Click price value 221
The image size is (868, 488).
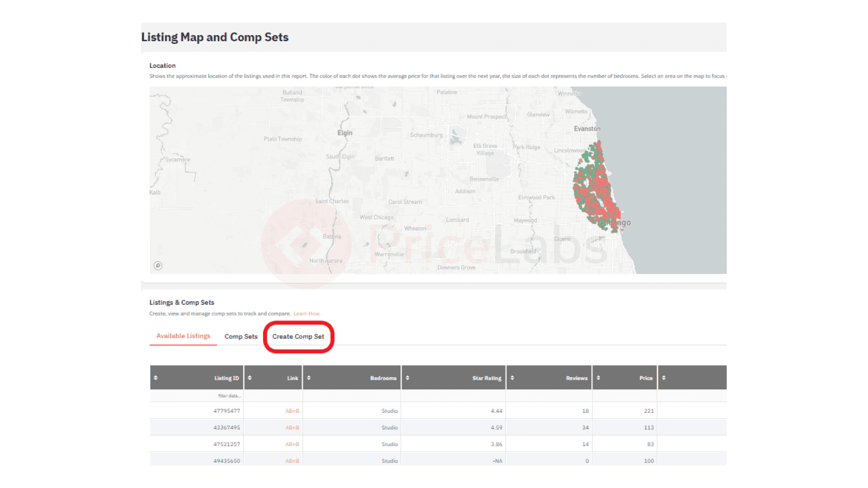pyautogui.click(x=649, y=411)
